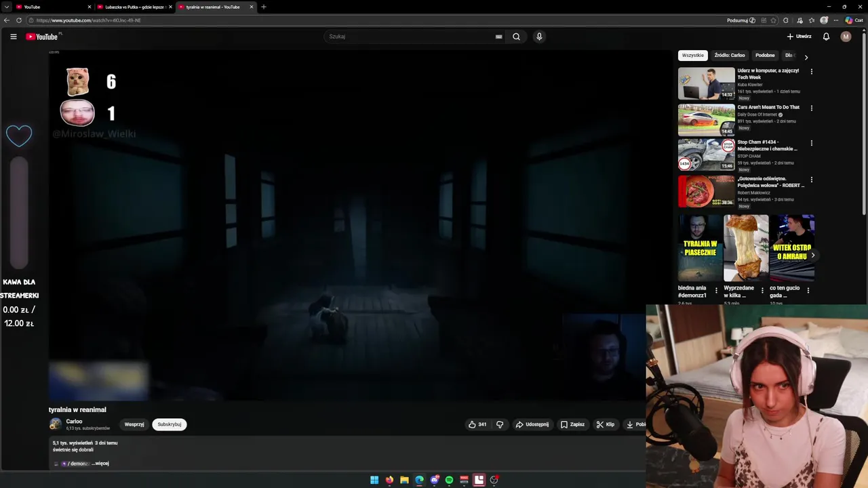Open options for Cars Aren't Meant video
The width and height of the screenshot is (868, 488).
(812, 108)
